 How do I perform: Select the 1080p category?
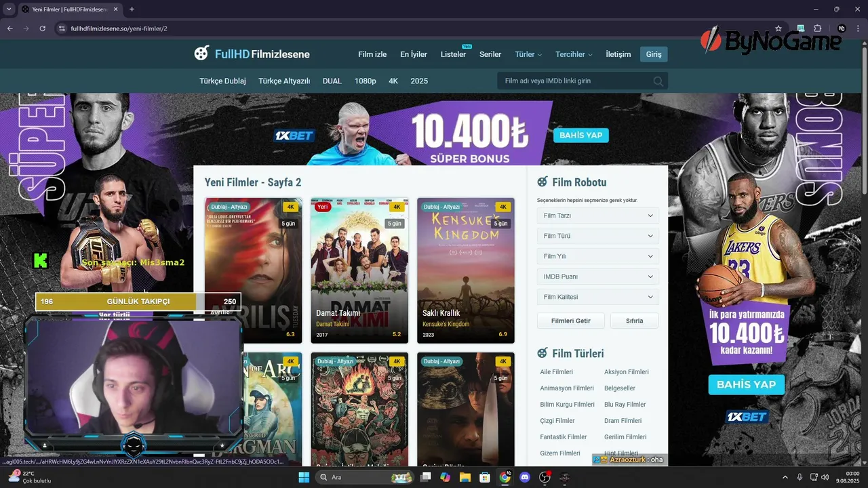point(365,81)
